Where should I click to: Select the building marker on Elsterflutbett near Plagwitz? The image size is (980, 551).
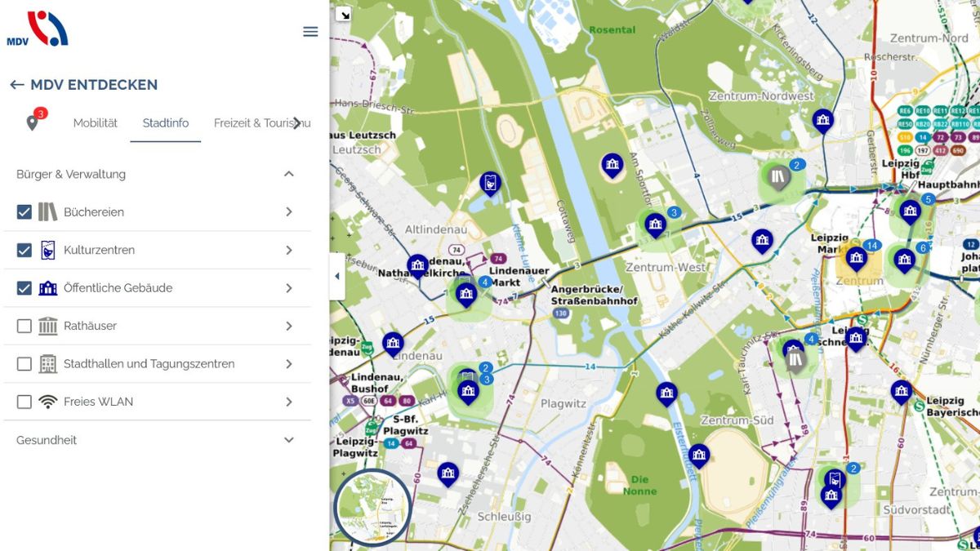point(667,394)
